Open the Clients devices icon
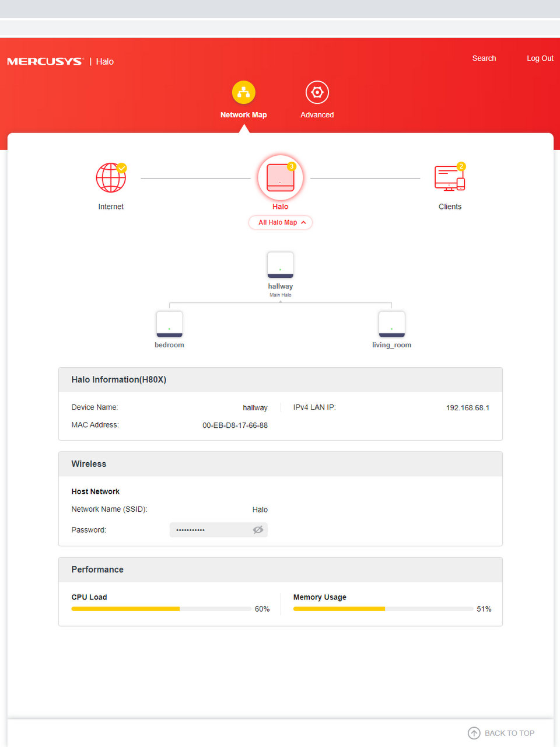Viewport: 560px width, 747px height. 449,178
